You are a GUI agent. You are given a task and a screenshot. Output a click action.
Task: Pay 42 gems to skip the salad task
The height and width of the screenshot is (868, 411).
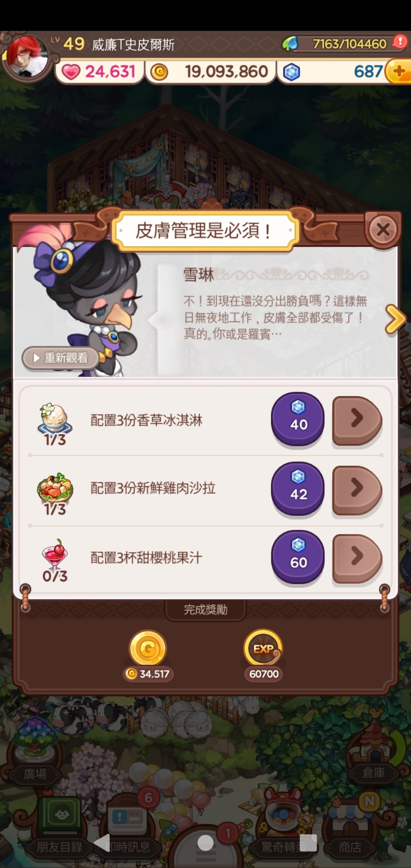298,488
